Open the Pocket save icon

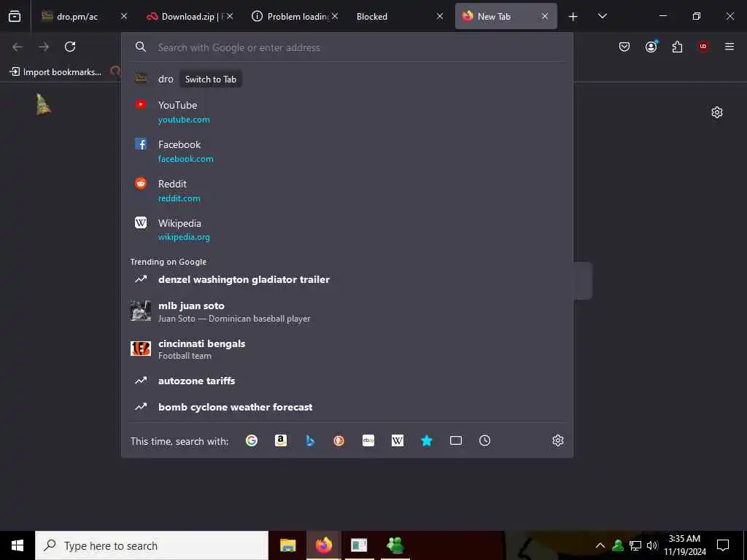tap(624, 47)
